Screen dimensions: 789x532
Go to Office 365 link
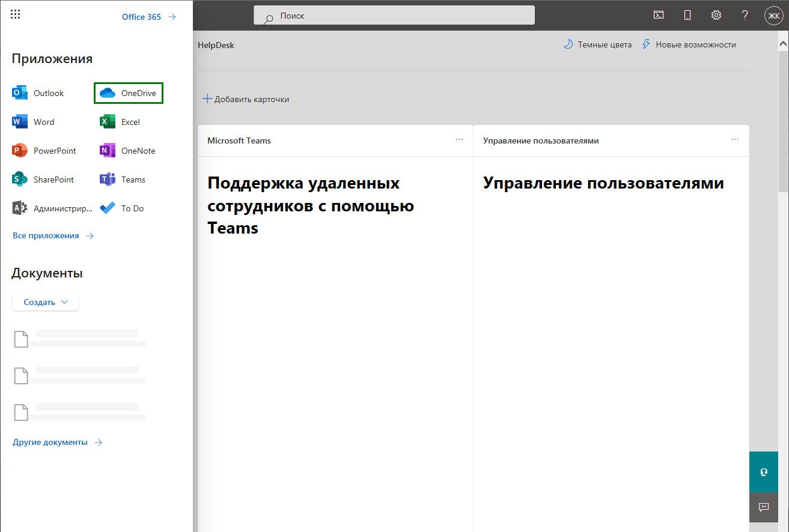(x=149, y=17)
